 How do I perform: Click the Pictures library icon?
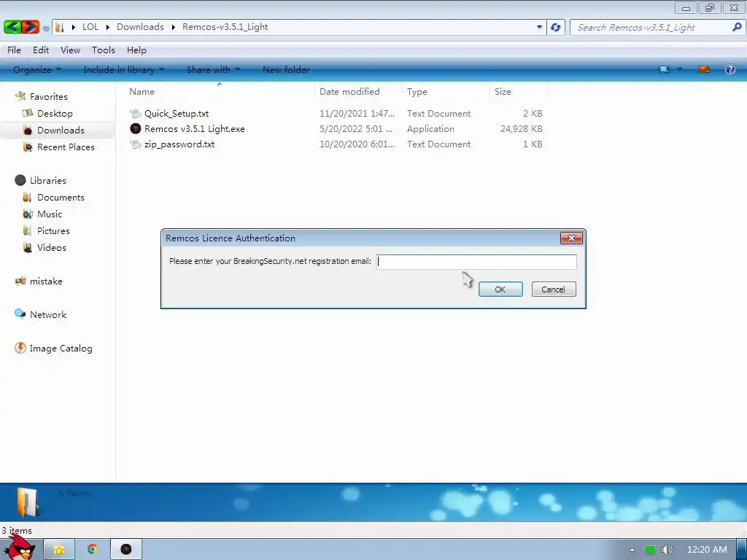tap(28, 230)
